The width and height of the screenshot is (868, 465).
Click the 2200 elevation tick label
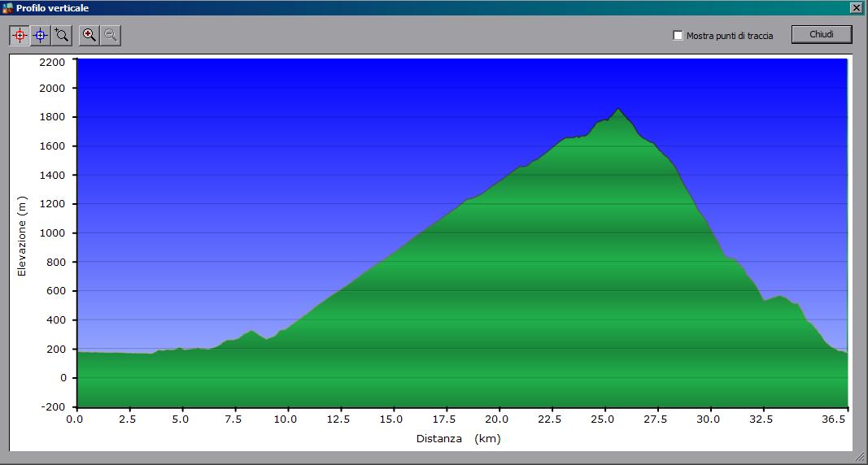51,62
